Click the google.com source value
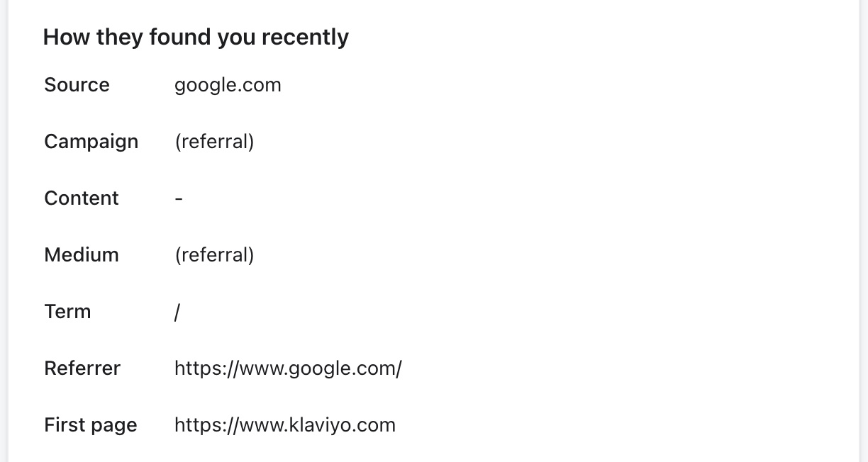Screen dimensions: 868x462 228,85
